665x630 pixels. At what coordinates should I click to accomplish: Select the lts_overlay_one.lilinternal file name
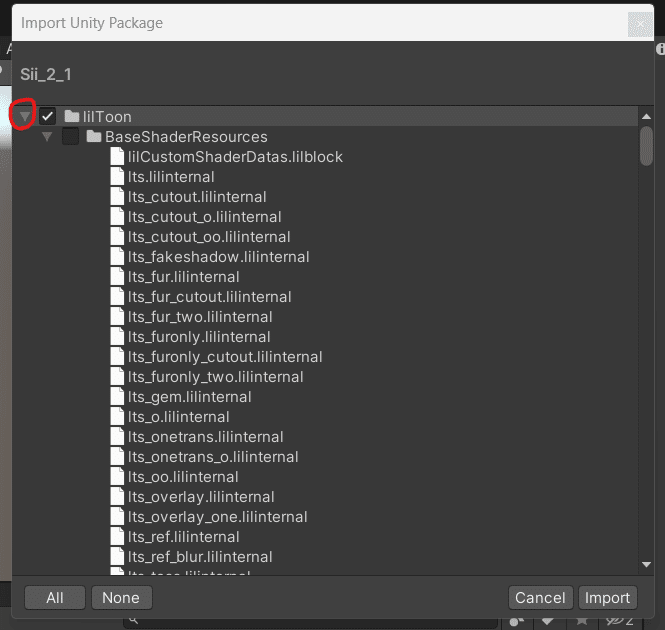218,517
